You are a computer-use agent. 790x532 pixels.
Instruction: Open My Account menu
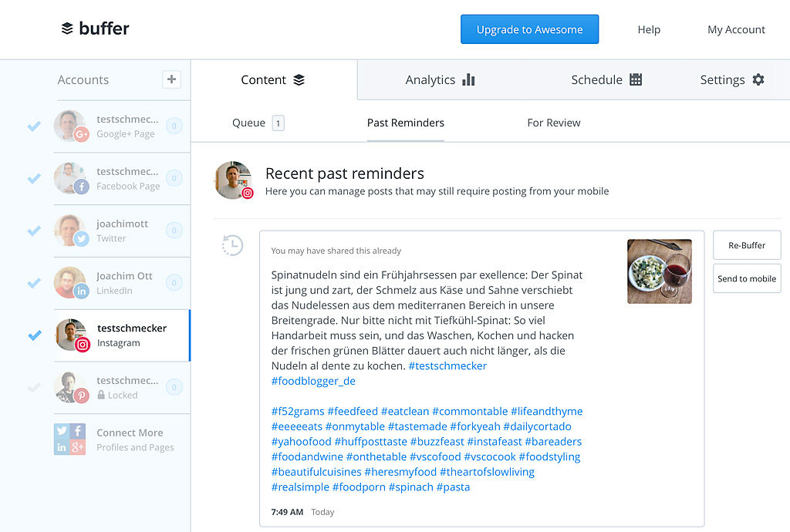pyautogui.click(x=736, y=30)
